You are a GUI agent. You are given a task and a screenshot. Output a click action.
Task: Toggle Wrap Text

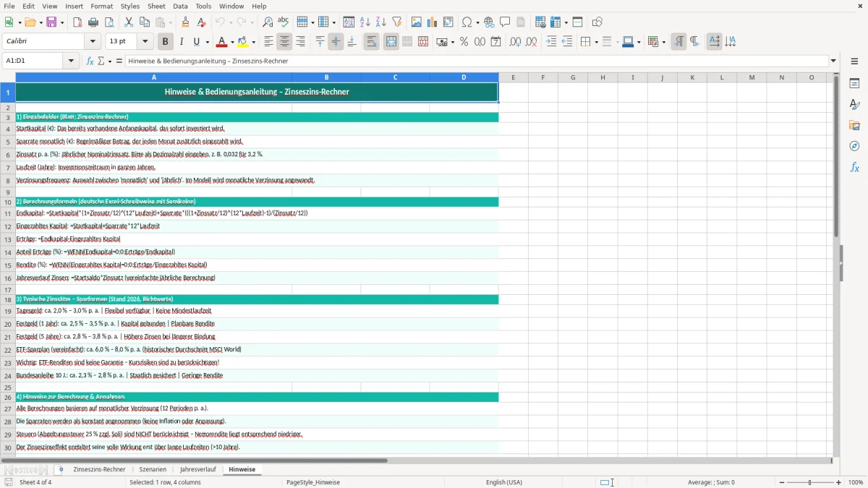pos(371,42)
